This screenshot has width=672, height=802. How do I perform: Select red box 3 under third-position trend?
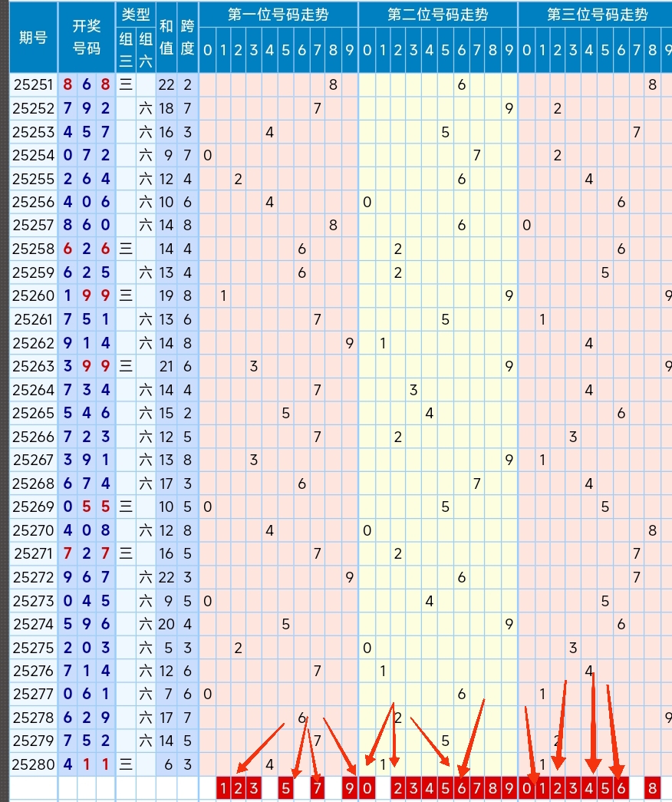pos(573,787)
